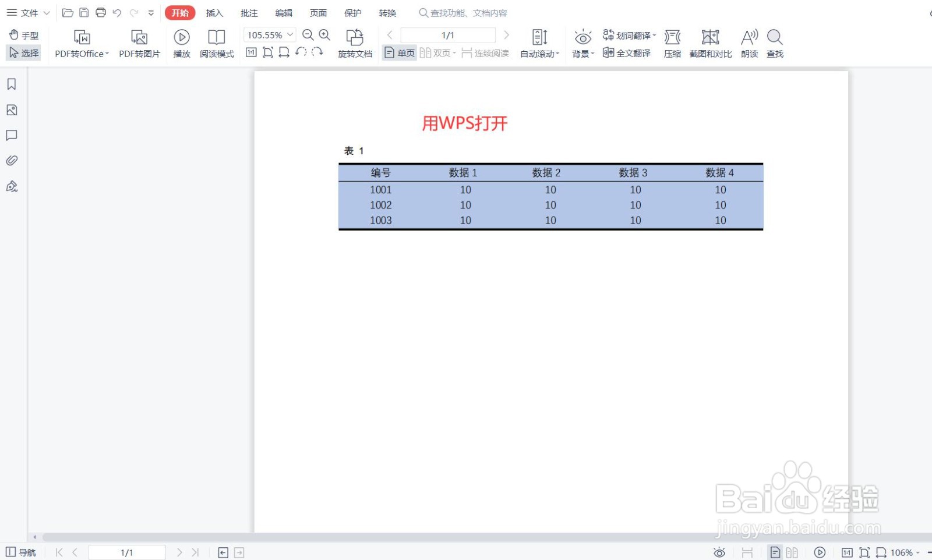The height and width of the screenshot is (560, 932).
Task: Open 查找 search
Action: pyautogui.click(x=774, y=42)
